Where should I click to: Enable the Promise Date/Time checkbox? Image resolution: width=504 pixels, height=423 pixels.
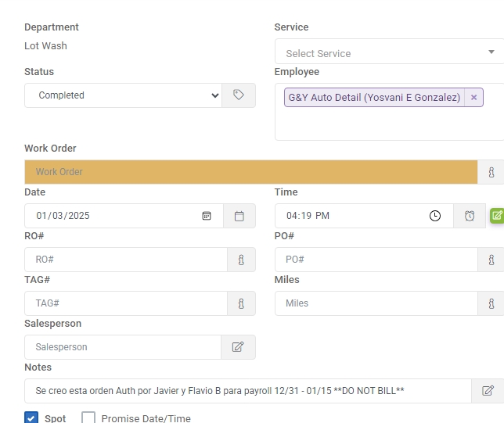click(88, 418)
